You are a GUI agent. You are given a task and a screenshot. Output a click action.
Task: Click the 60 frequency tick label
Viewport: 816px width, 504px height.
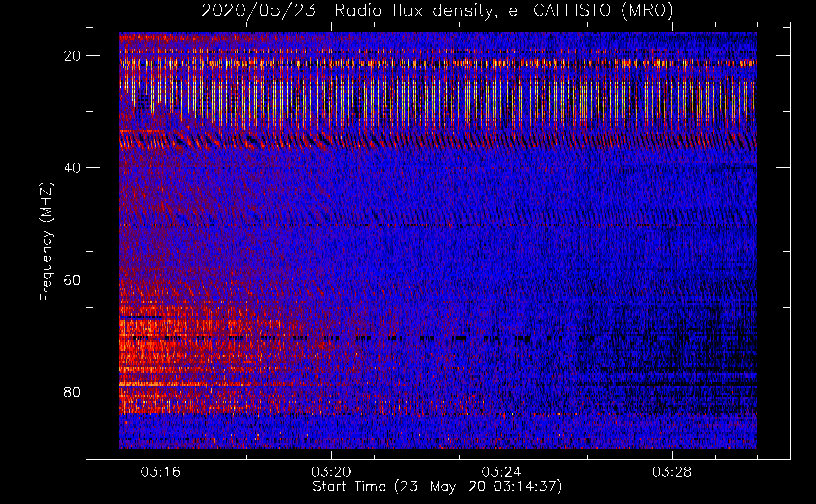pyautogui.click(x=73, y=280)
